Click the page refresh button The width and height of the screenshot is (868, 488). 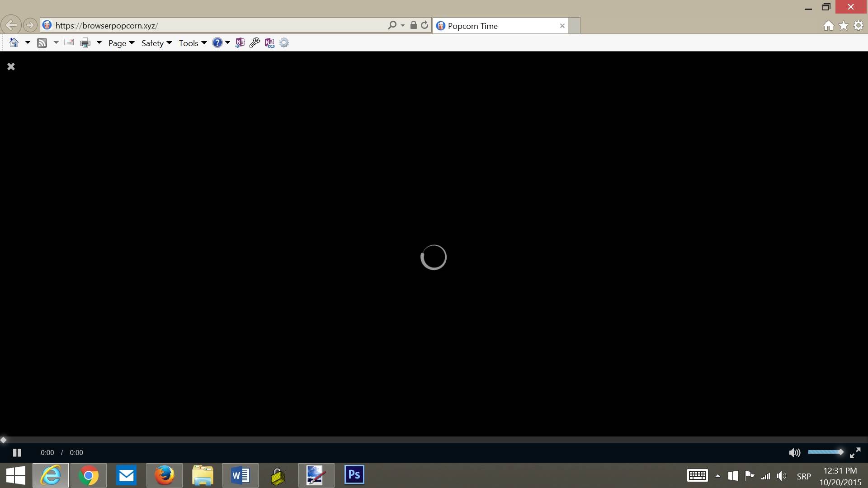(425, 25)
